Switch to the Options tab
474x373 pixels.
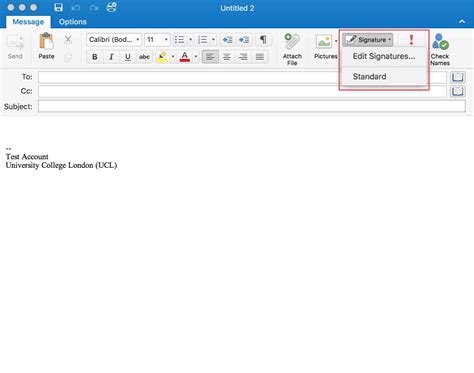(x=73, y=22)
